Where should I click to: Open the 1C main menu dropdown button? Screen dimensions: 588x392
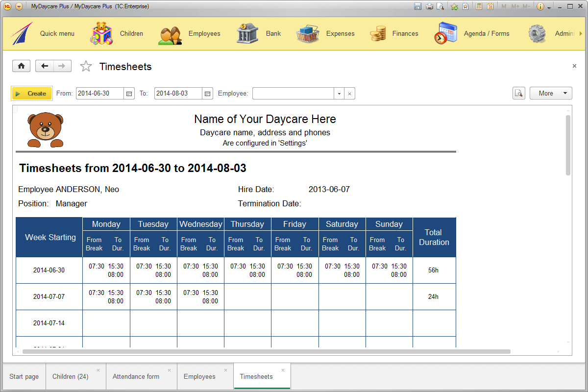point(19,6)
